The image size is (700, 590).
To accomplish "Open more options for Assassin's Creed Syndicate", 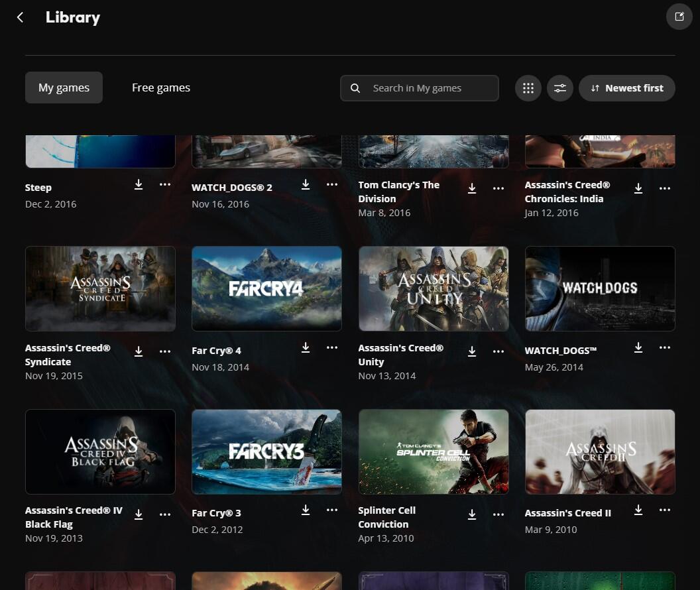I will click(x=165, y=351).
